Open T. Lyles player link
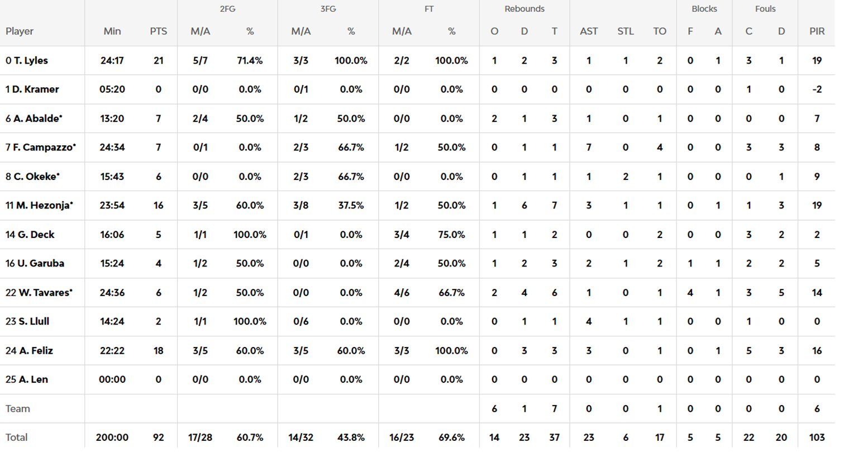 pos(31,60)
